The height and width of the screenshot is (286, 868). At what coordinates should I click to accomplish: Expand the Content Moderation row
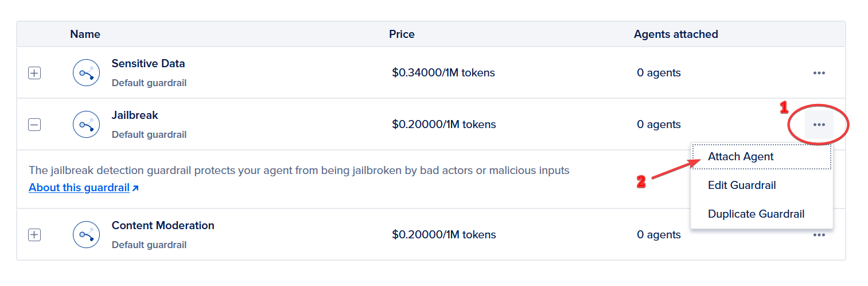pos(34,234)
